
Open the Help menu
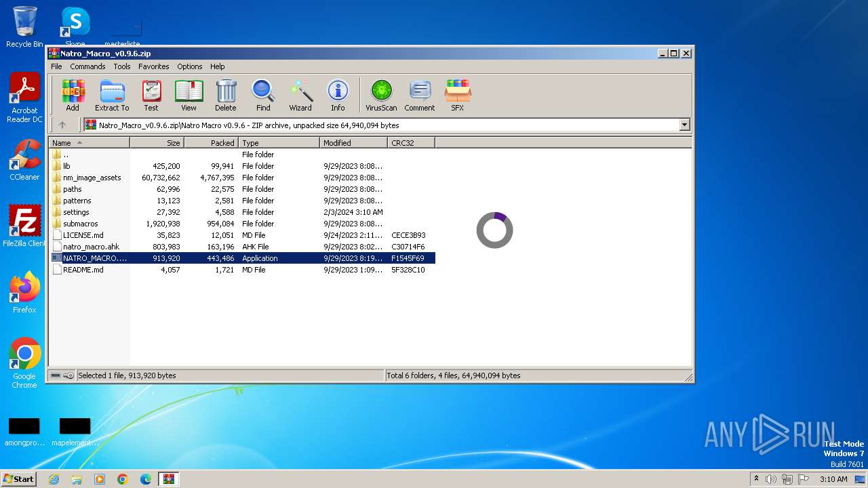(x=218, y=66)
